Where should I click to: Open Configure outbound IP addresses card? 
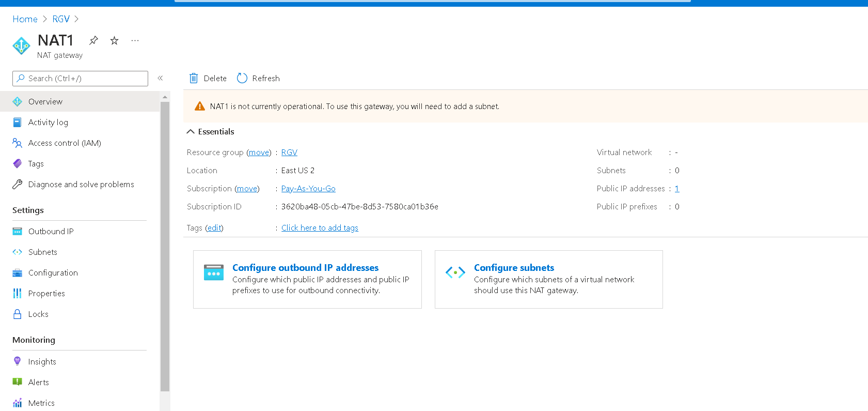307,279
